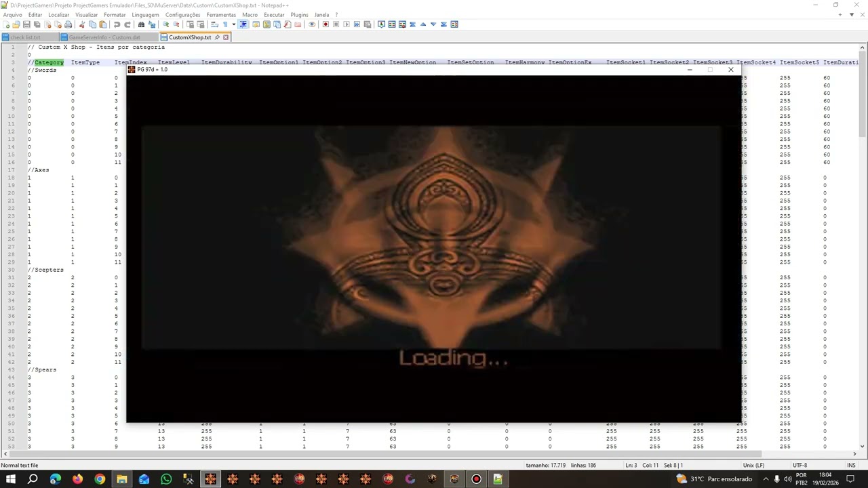868x488 pixels.
Task: Open the Windows Start menu
Action: pyautogui.click(x=11, y=479)
